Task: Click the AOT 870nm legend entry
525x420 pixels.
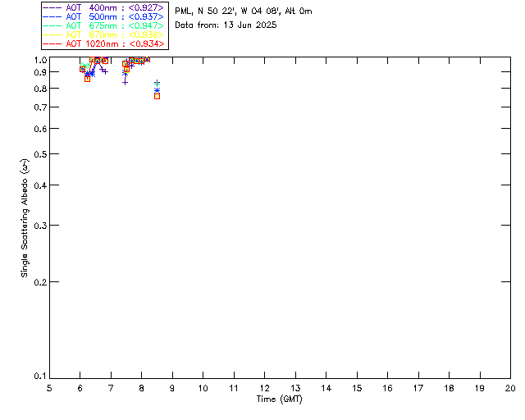Action: click(103, 34)
